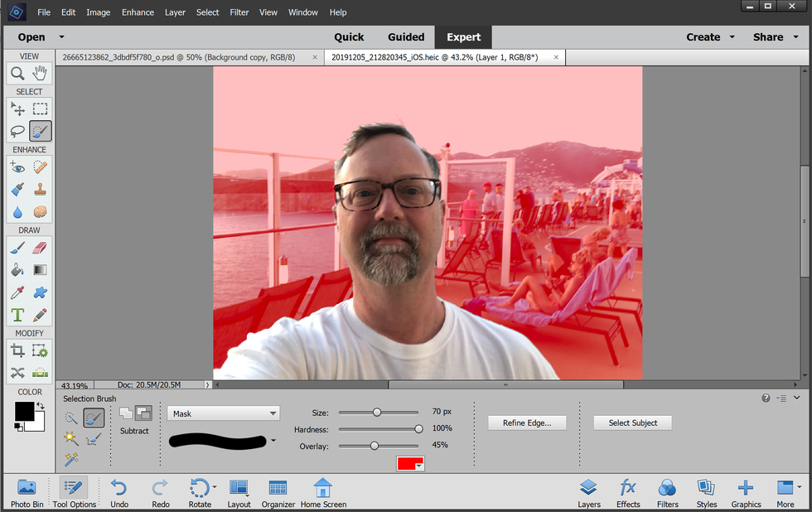812x512 pixels.
Task: Choose the Paint Bucket tool
Action: point(17,269)
